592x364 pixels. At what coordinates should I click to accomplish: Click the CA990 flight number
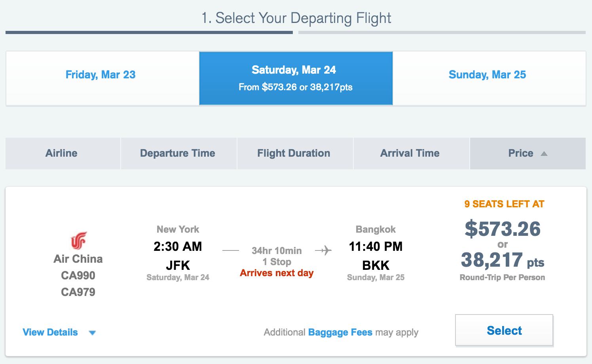pos(78,275)
